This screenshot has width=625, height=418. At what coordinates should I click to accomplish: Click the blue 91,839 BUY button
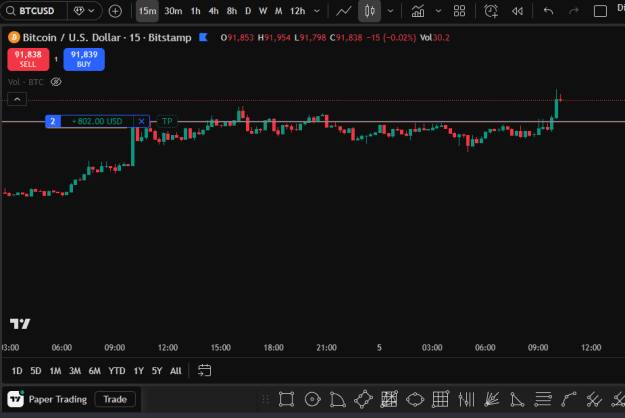coord(84,59)
